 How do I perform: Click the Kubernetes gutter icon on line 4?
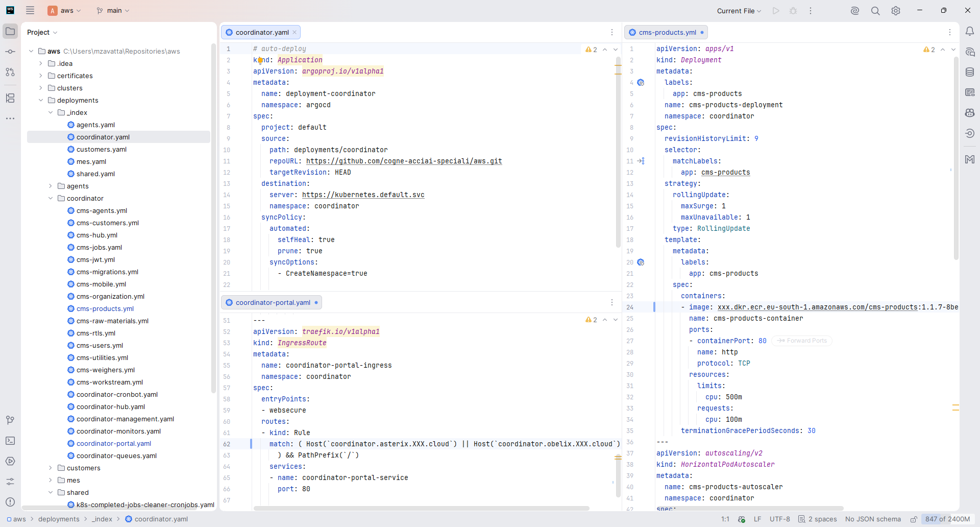click(641, 82)
